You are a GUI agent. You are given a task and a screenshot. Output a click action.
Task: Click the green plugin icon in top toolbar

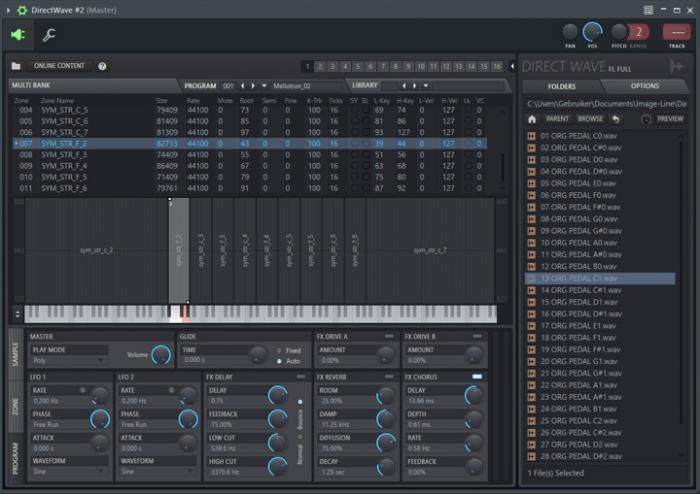tap(18, 35)
